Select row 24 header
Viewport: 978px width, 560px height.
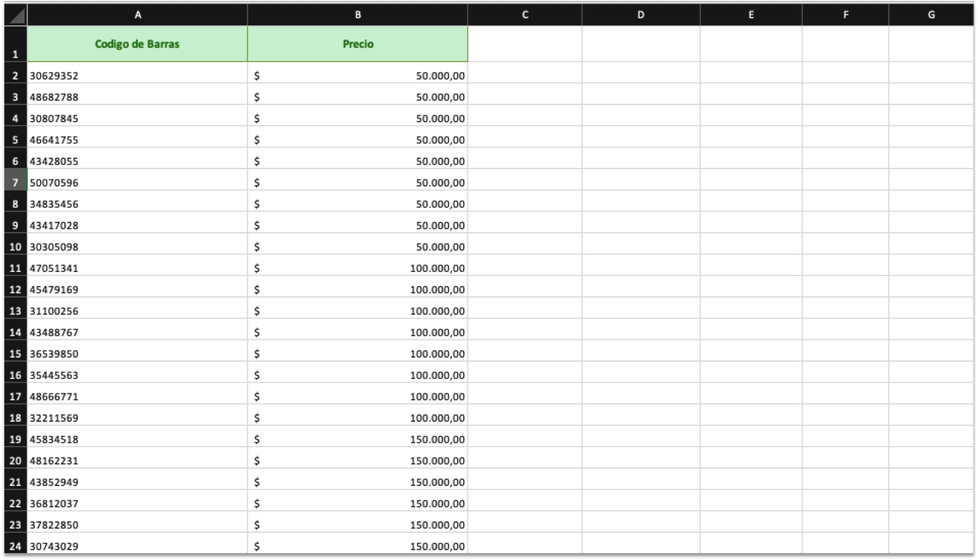coord(15,546)
